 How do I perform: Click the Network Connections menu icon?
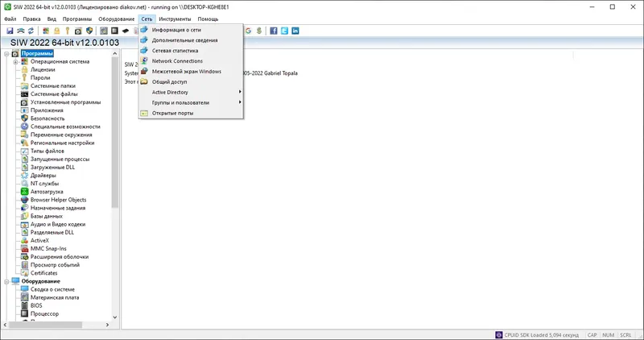point(144,61)
